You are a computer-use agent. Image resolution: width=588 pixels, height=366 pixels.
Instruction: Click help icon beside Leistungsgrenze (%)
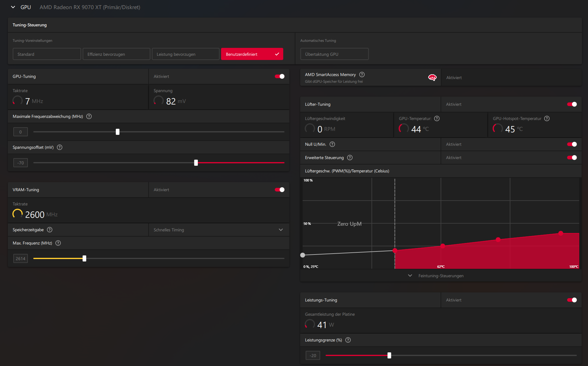348,340
